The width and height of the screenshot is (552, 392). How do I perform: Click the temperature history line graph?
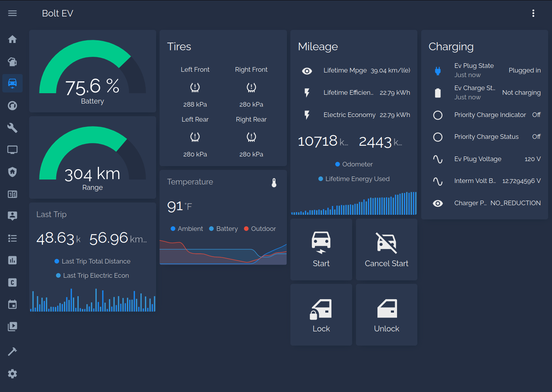(x=223, y=252)
